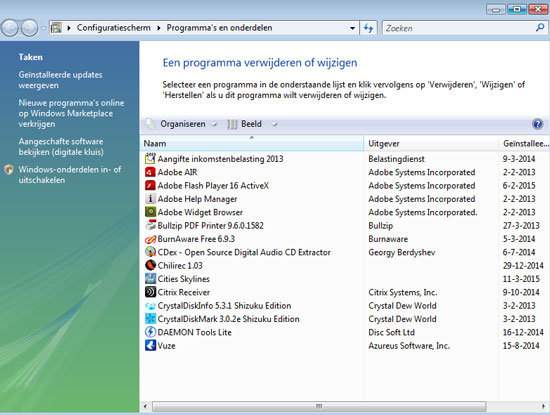Viewport: 550px width, 415px height.
Task: Select the Citrix Receiver icon
Action: 150,292
